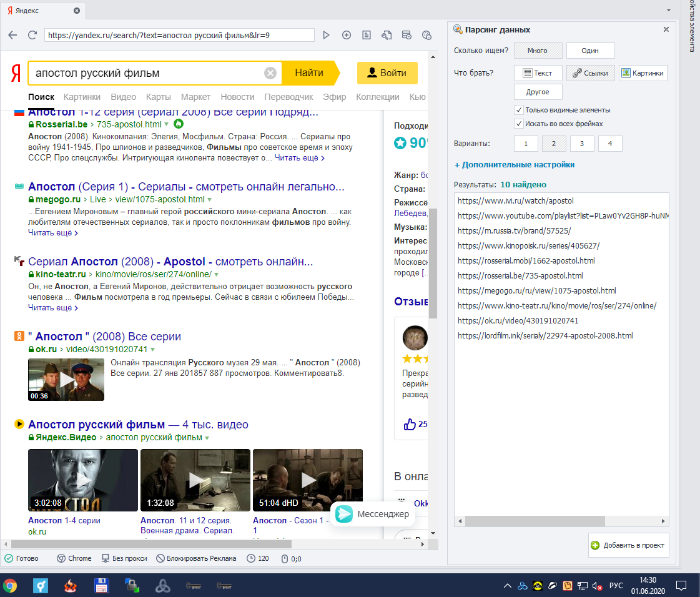The height and width of the screenshot is (597, 700).
Task: Open the tab list dropdown arrow at top right
Action: [668, 10]
